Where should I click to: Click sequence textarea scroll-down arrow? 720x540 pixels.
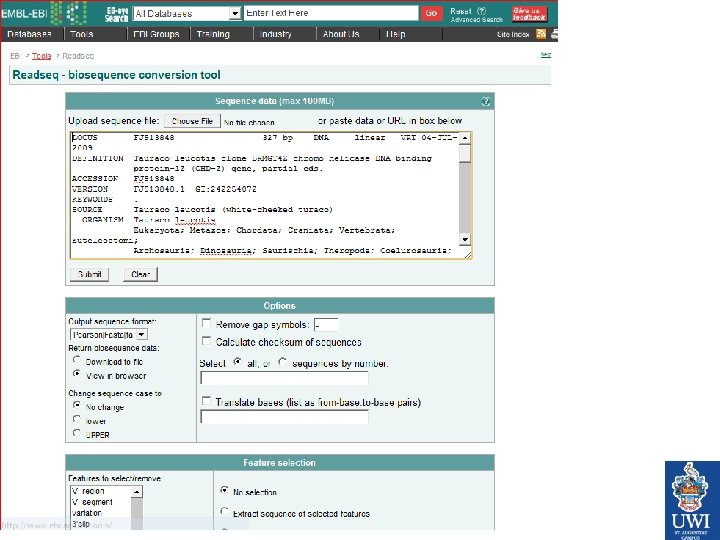click(x=465, y=239)
